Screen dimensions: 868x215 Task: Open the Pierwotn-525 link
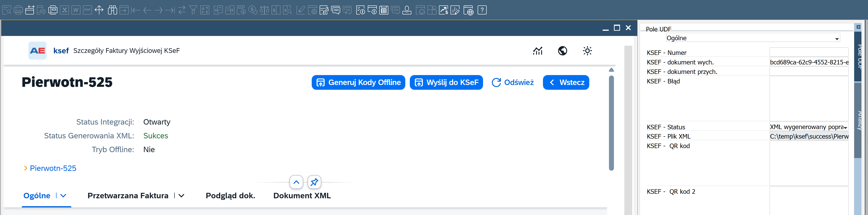[53, 168]
